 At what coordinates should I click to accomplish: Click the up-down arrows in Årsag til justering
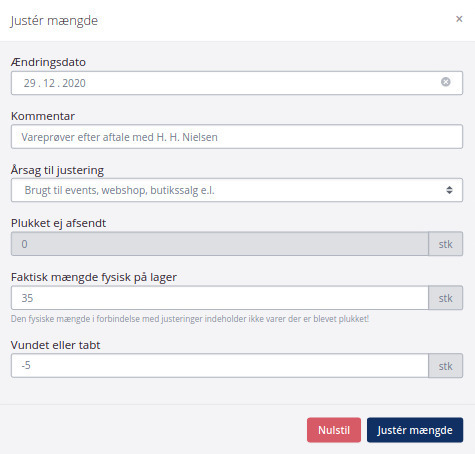tap(449, 190)
